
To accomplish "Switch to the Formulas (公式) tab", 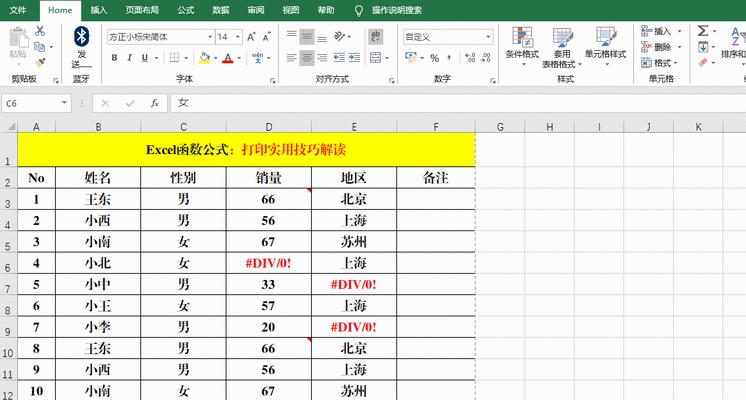I will 186,10.
